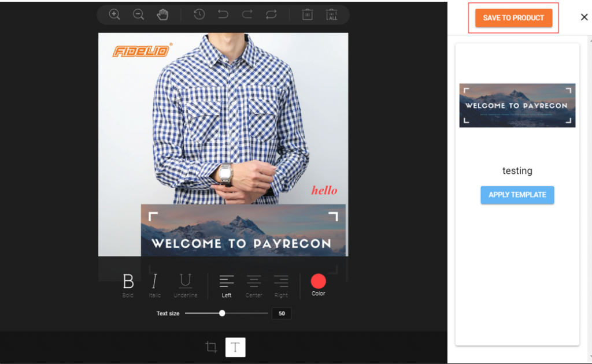
Task: Redo the last edit
Action: [x=247, y=14]
